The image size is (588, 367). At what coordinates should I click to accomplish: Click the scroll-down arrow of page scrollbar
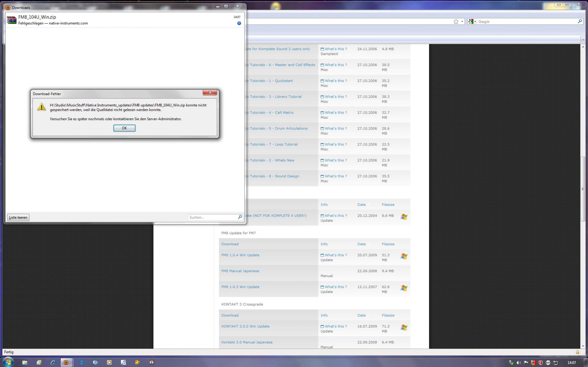[x=583, y=346]
